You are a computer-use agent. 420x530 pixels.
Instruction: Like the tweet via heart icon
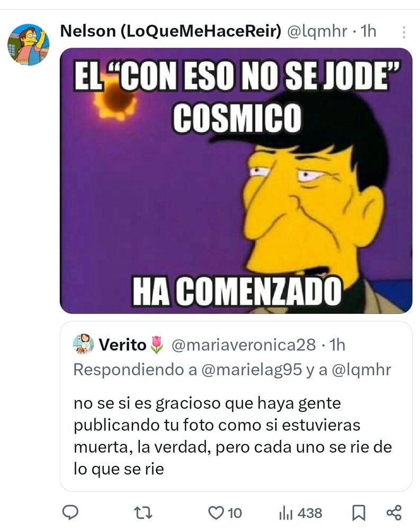(216, 513)
